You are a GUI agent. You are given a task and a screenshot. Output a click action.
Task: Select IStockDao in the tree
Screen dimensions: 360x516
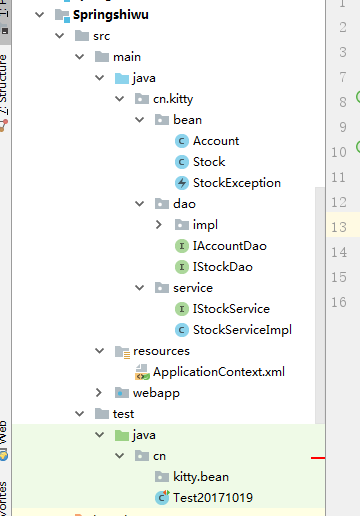(223, 267)
